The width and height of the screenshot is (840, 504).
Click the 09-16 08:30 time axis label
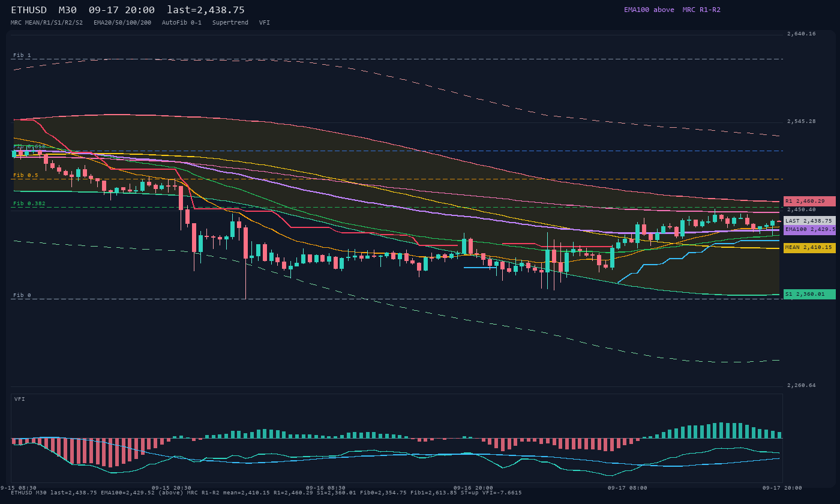tap(326, 488)
